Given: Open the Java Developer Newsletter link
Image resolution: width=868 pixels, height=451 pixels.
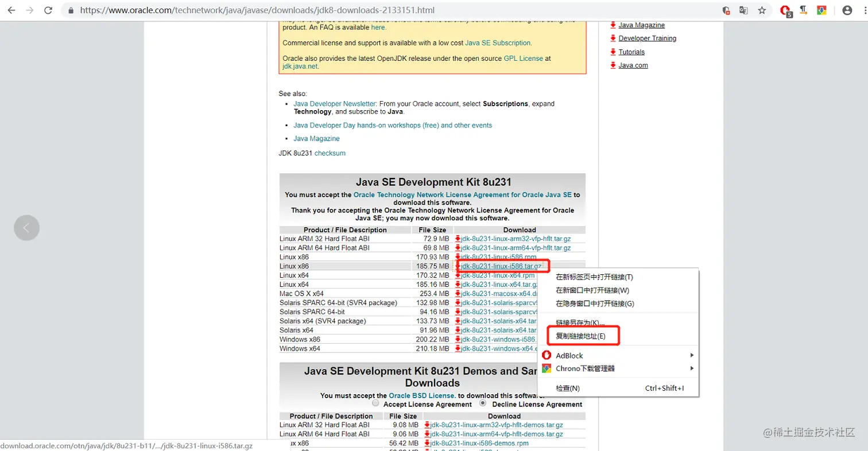Looking at the screenshot, I should click(x=334, y=104).
